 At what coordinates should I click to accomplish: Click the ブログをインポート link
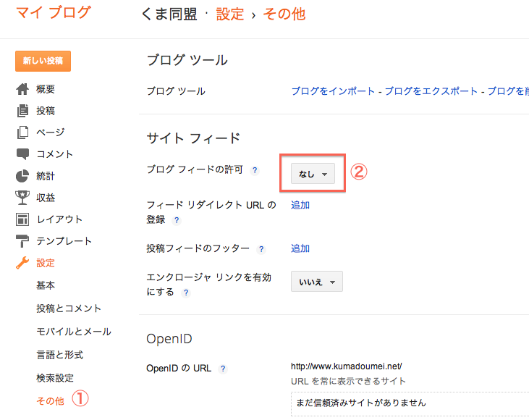[333, 91]
